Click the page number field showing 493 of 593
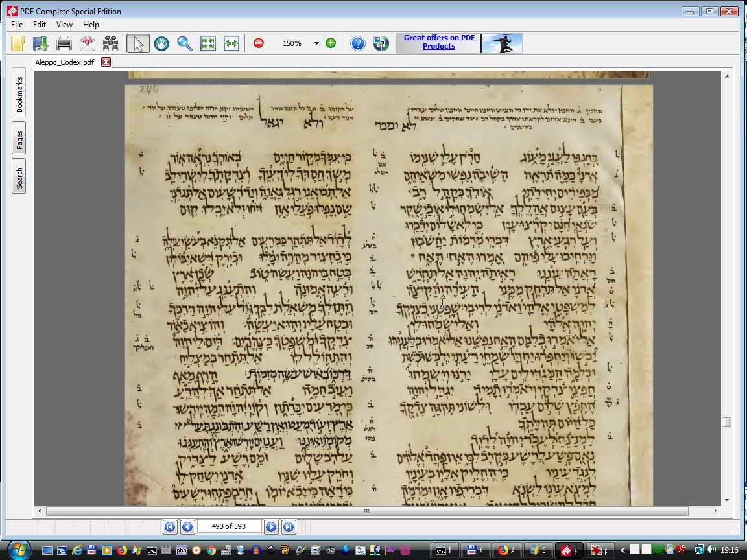Viewport: 747px width, 560px height. [x=229, y=526]
